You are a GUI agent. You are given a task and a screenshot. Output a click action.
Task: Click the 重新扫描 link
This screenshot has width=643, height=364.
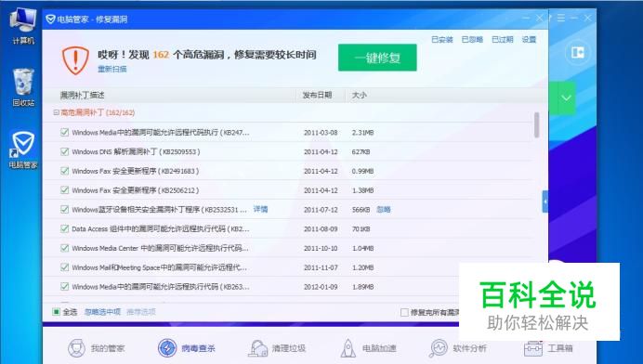(112, 69)
